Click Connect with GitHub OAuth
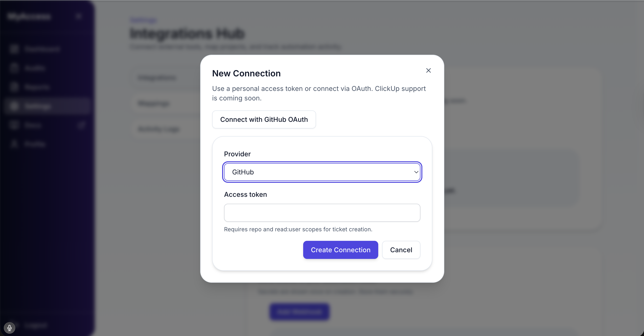Screen dimensions: 644x336 tap(264, 119)
